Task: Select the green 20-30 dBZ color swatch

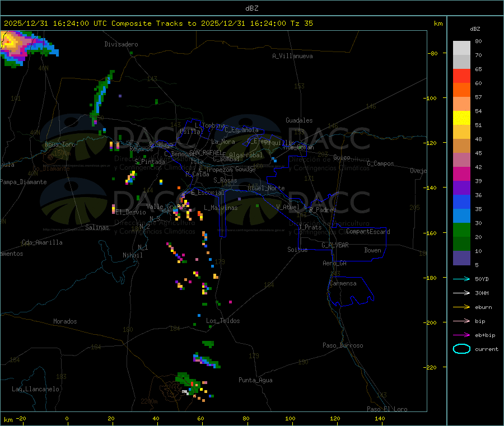Action: coord(461,230)
